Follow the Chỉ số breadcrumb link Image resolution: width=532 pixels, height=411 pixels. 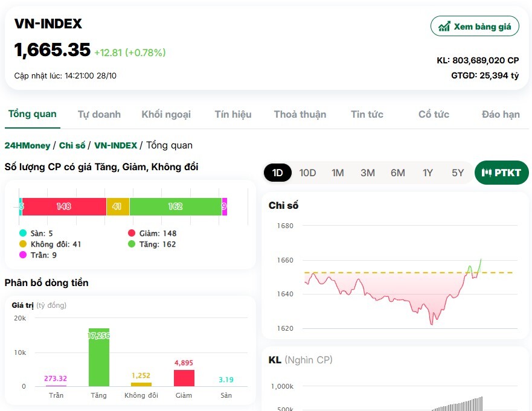coord(72,145)
